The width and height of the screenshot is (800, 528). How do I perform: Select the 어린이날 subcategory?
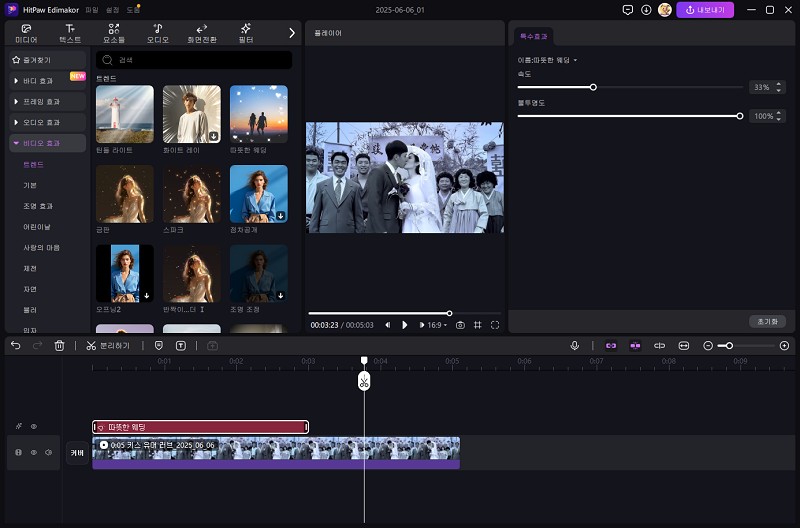click(x=37, y=227)
